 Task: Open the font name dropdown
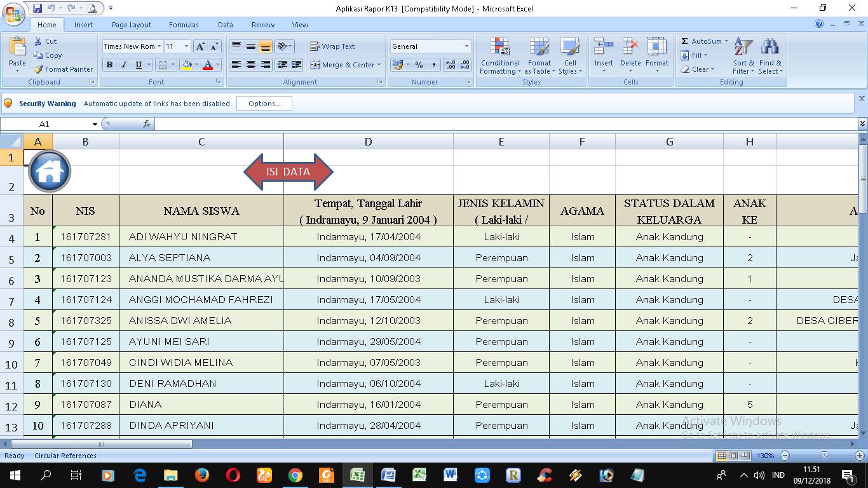(159, 46)
